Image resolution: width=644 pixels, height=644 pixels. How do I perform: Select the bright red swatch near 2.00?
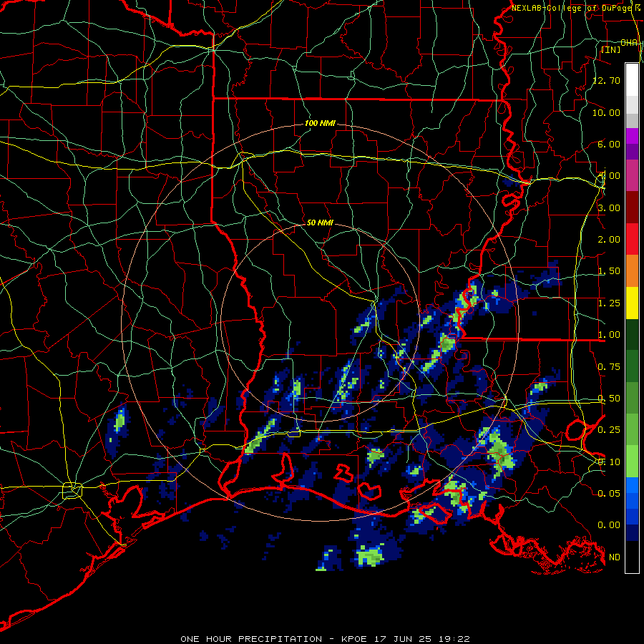(x=632, y=239)
